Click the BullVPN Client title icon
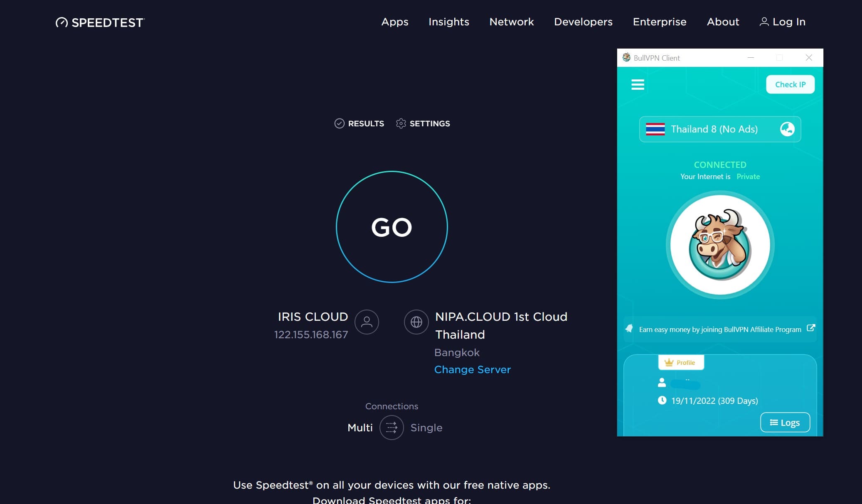Screen dimensions: 862x504 [x=626, y=57]
